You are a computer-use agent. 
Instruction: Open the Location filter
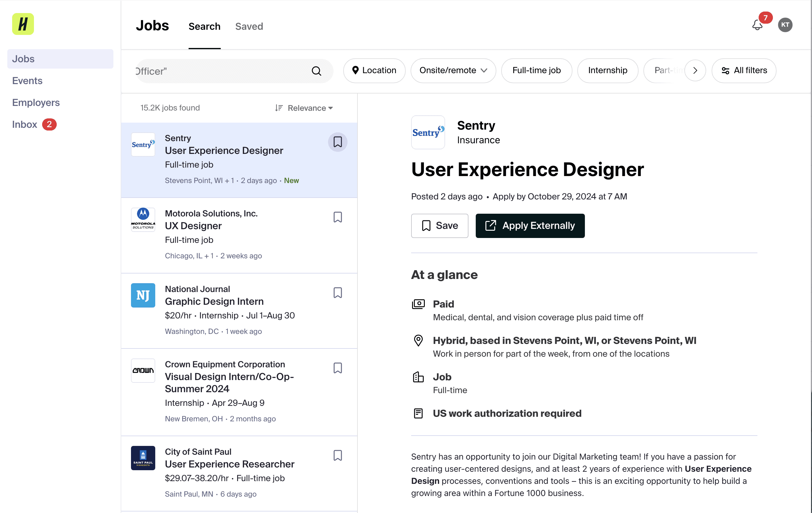click(x=374, y=70)
